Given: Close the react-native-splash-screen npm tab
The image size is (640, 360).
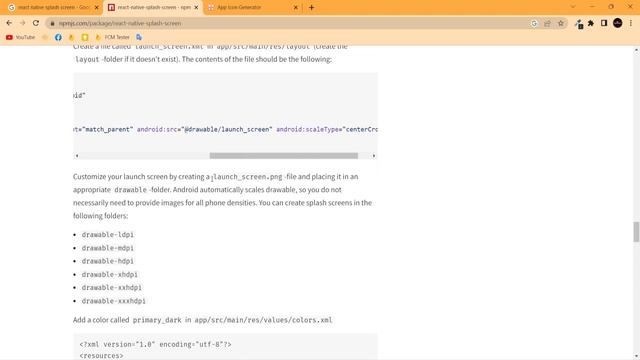Looking at the screenshot, I should click(196, 7).
